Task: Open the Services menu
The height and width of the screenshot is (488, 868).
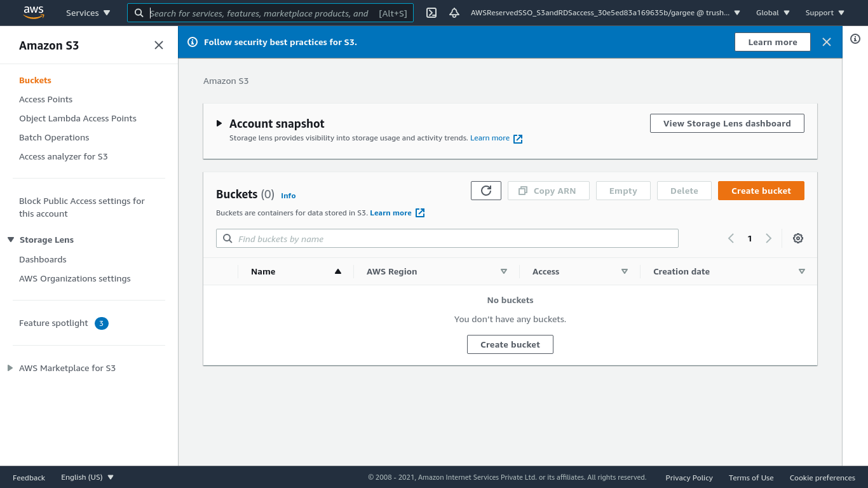Action: 88,13
